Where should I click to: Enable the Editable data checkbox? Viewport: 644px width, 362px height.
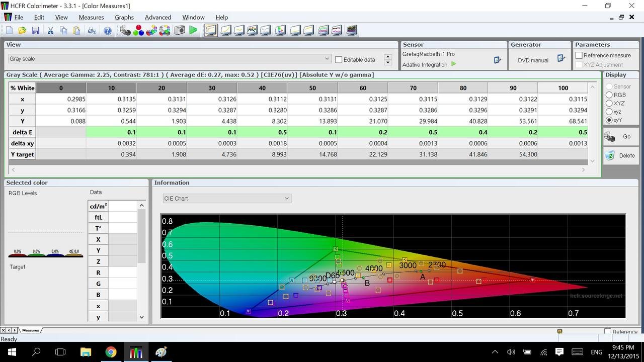[x=339, y=59]
